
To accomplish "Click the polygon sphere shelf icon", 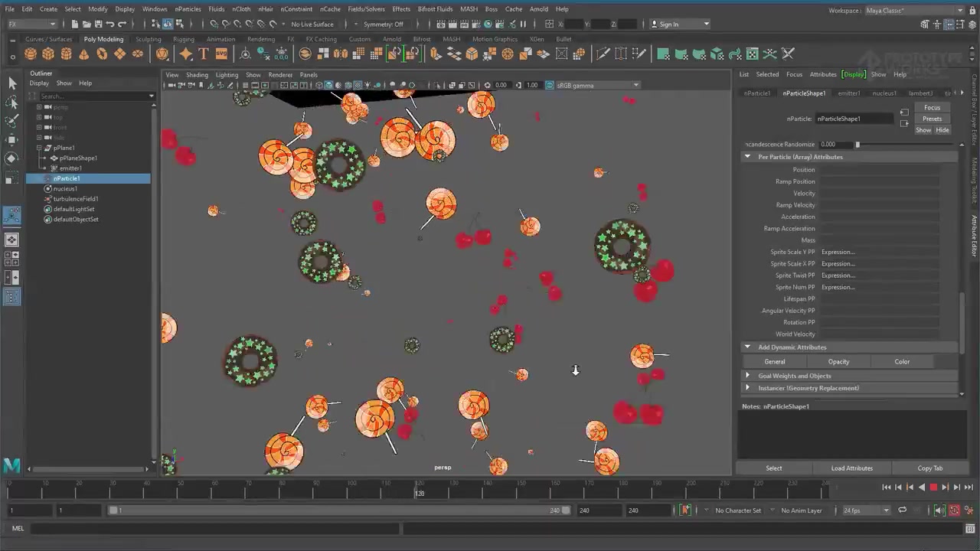I will 31,54.
